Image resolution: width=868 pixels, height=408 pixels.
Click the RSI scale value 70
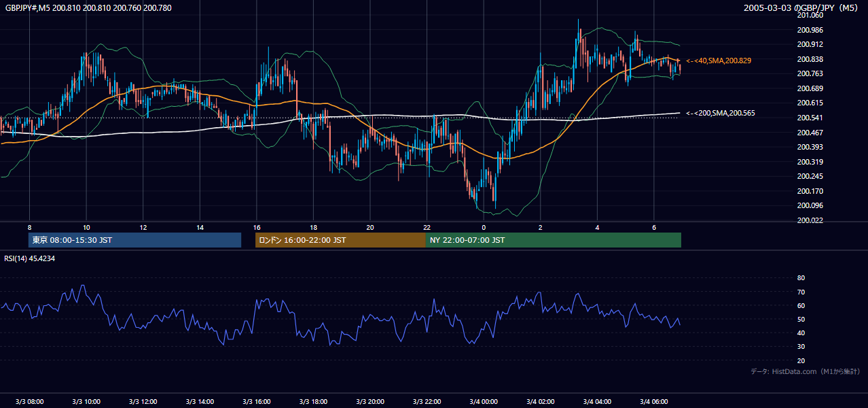click(801, 292)
